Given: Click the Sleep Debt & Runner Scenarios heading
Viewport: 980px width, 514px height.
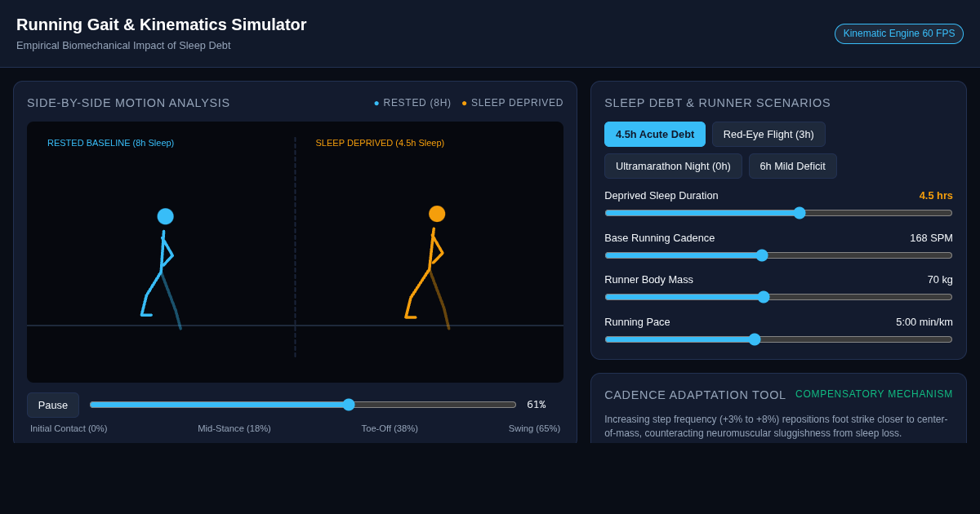Looking at the screenshot, I should click(x=717, y=103).
